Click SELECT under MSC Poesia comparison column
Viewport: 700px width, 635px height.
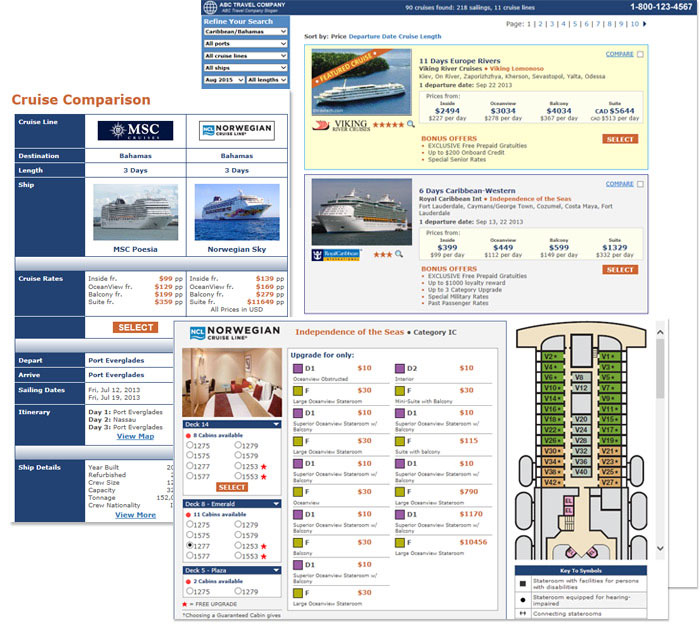click(x=135, y=327)
